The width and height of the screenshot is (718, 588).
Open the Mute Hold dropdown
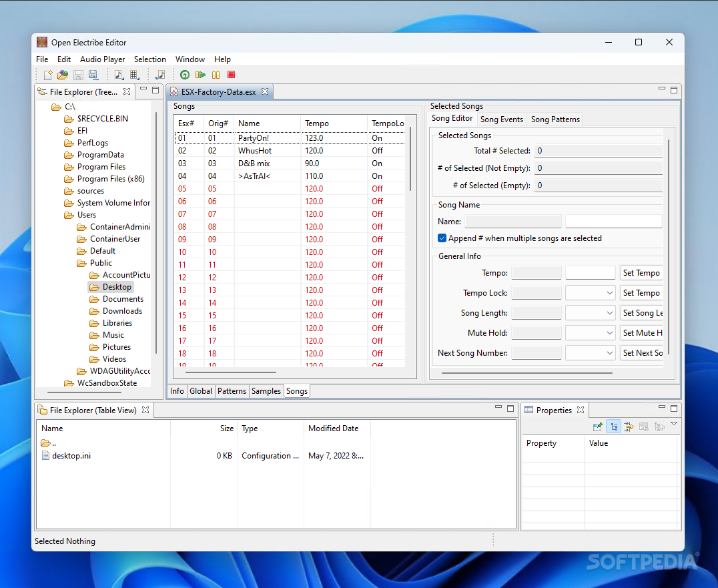point(590,333)
